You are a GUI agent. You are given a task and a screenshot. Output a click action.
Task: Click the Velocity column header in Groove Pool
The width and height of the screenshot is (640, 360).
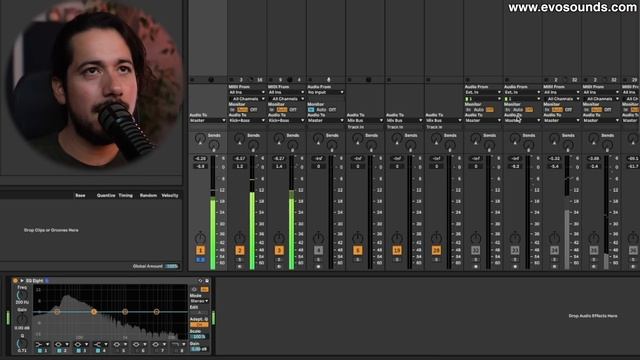point(170,196)
